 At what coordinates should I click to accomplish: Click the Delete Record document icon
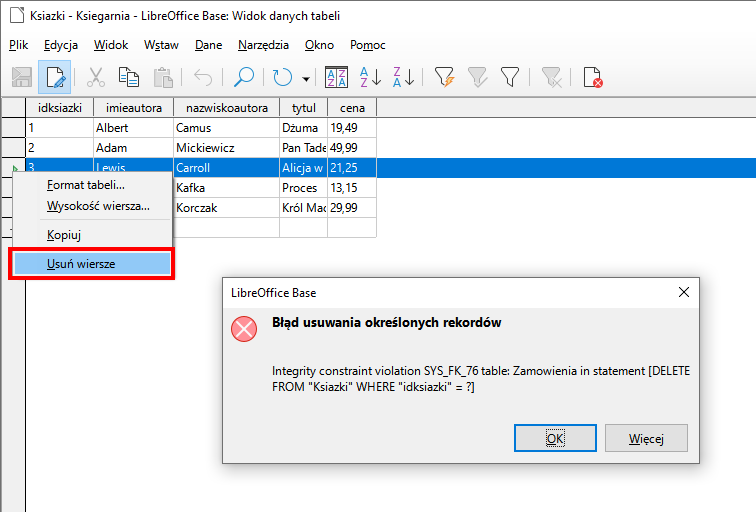(x=592, y=77)
